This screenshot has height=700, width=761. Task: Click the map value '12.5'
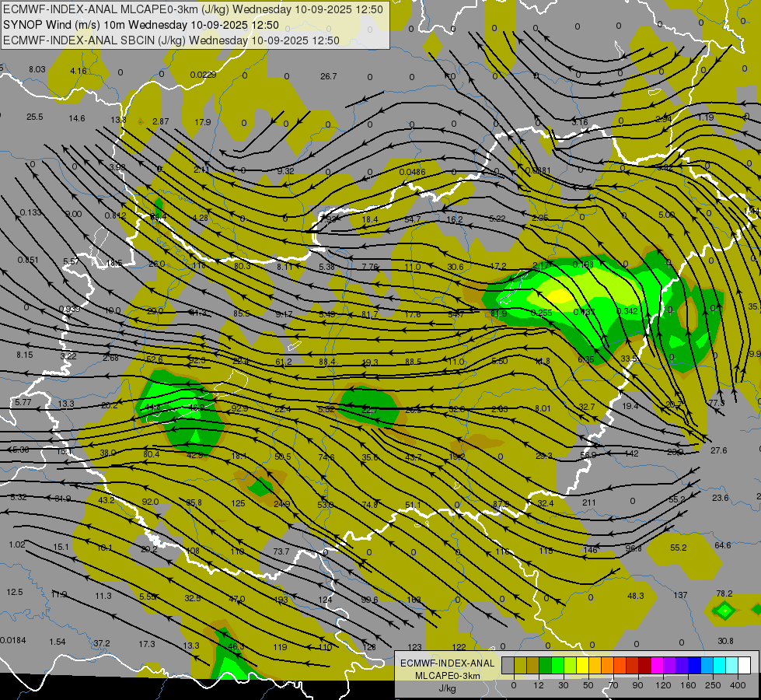pos(15,592)
